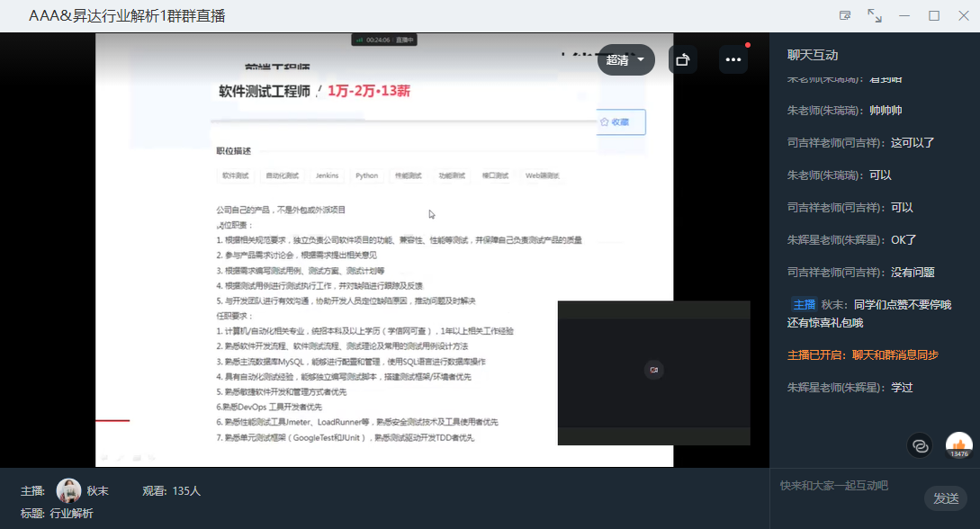This screenshot has width=980, height=529.
Task: Maximize the live stream window
Action: tap(934, 15)
